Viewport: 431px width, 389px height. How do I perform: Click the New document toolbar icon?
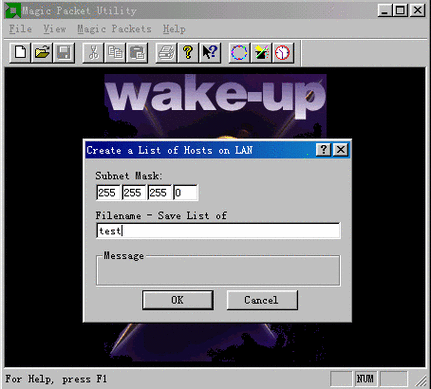20,53
